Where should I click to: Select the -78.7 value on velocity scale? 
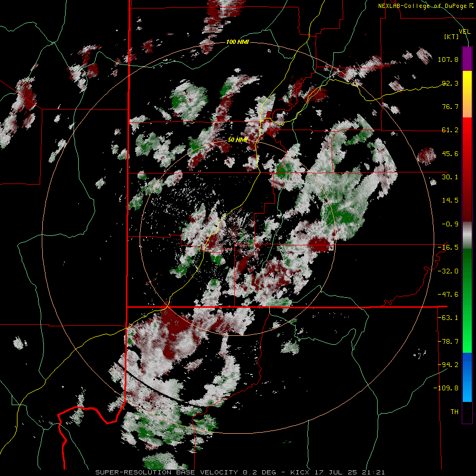pyautogui.click(x=448, y=342)
